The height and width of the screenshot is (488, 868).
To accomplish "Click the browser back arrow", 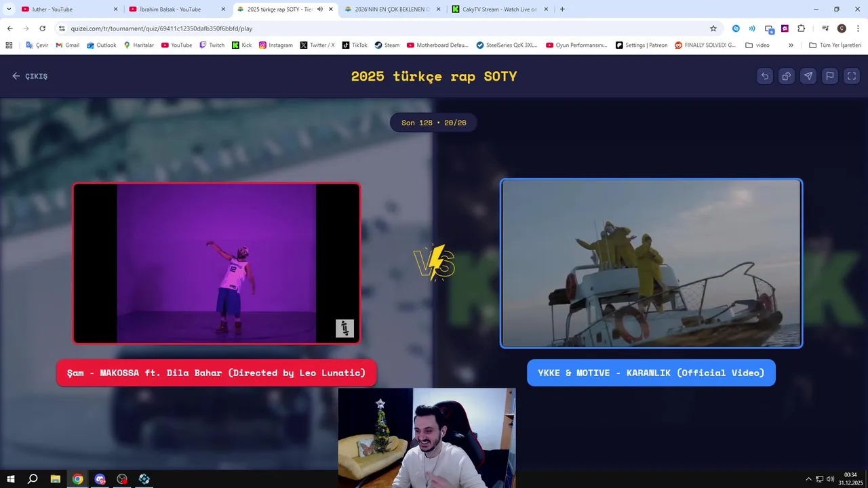I will (x=9, y=28).
